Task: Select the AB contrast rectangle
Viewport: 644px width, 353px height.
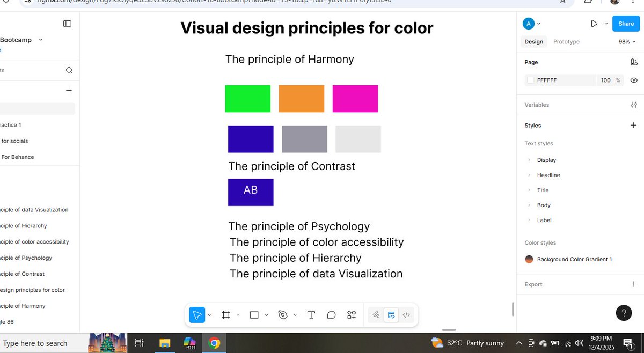Action: 251,192
